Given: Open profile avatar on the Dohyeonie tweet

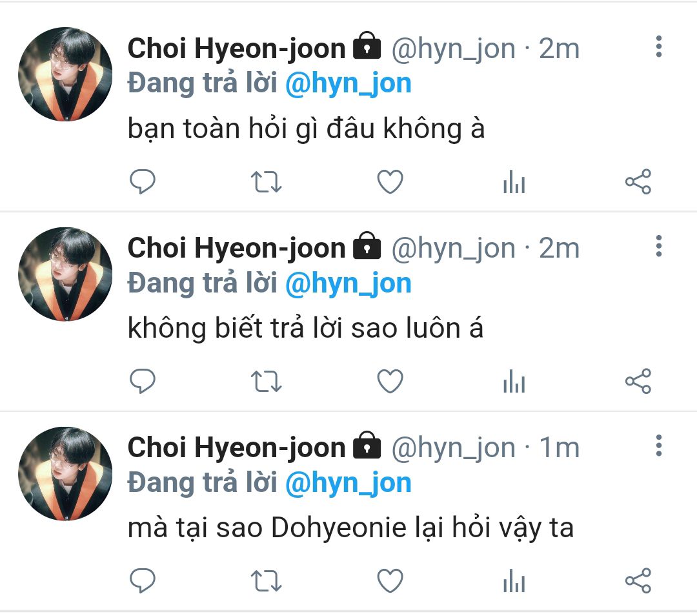Looking at the screenshot, I should click(x=65, y=474).
